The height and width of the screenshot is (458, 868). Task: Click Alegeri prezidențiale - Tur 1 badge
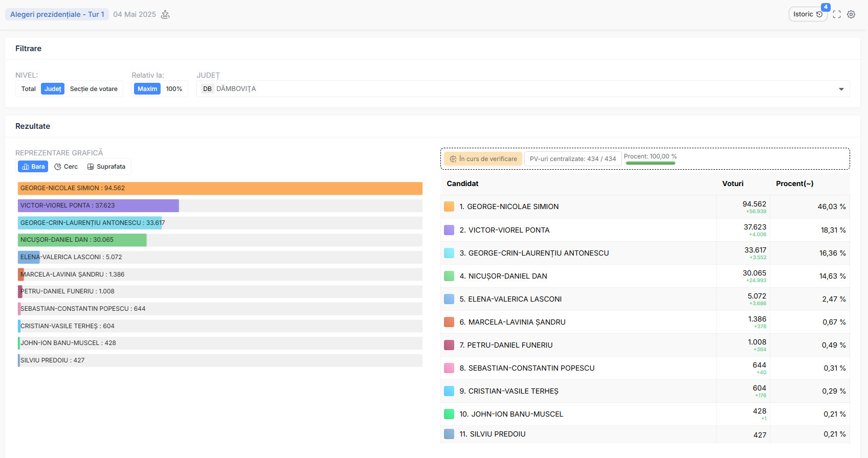coord(57,14)
